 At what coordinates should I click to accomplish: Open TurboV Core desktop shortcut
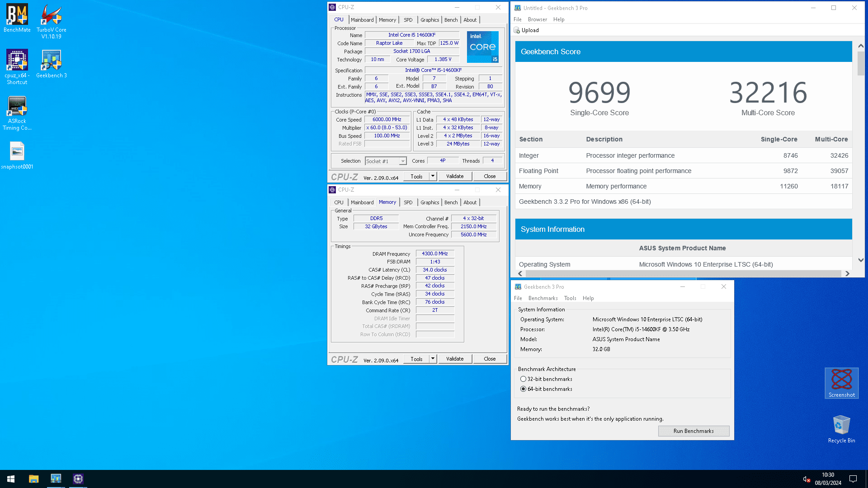(x=52, y=21)
